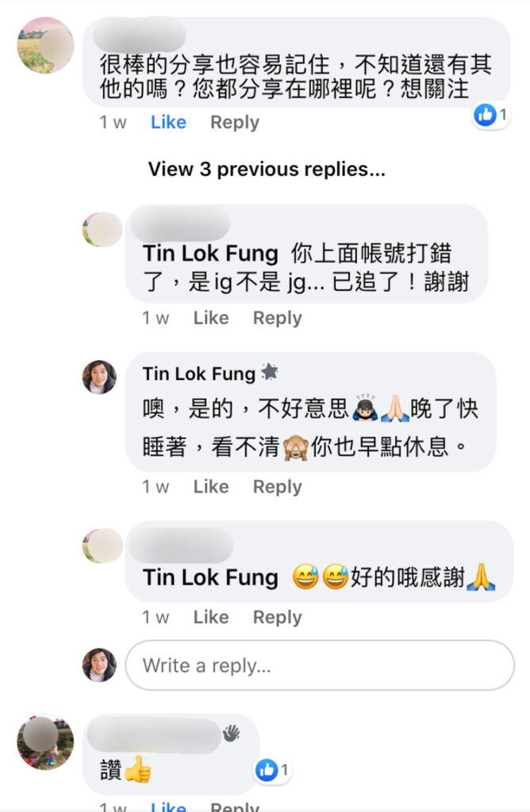Image resolution: width=530 pixels, height=812 pixels.
Task: Click the Write a reply input field
Action: tap(320, 665)
